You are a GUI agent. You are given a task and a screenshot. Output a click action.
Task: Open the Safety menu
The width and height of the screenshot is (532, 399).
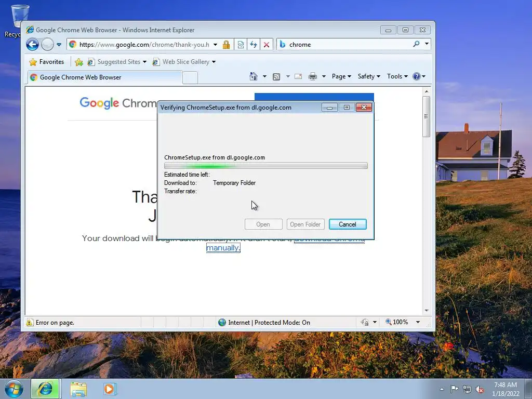pos(369,76)
